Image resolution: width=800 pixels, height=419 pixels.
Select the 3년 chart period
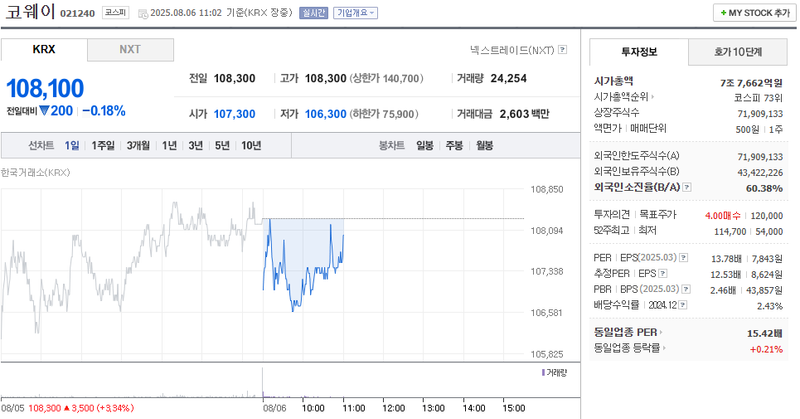195,145
